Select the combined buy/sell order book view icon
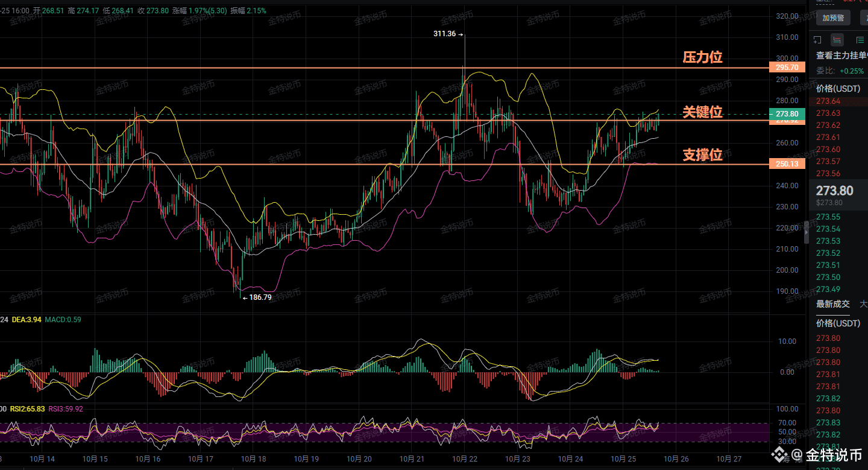 (x=837, y=40)
